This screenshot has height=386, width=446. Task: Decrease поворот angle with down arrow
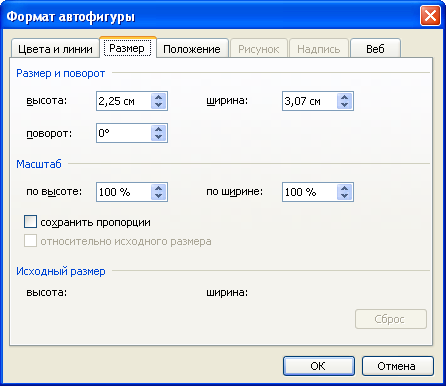coord(159,137)
